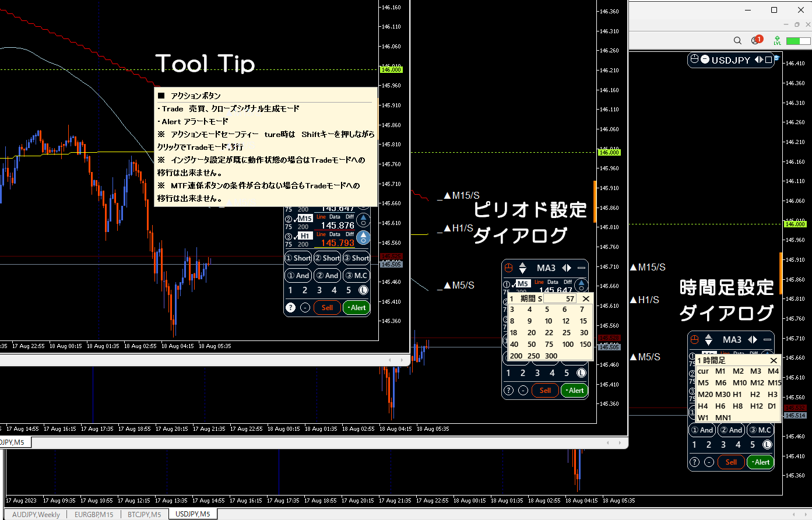Image resolution: width=812 pixels, height=520 pixels.
Task: Toggle ① And in the Tool Tip panel
Action: click(298, 275)
